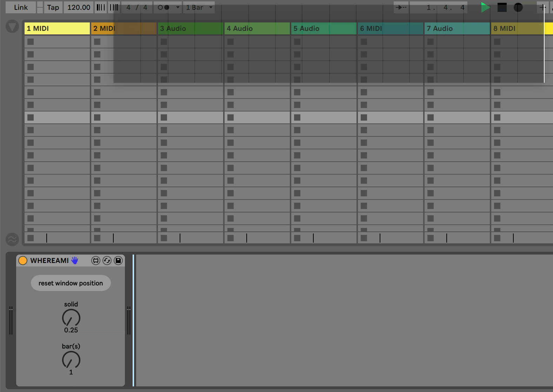Click first clip slot stop square in 1 MIDI
The height and width of the screenshot is (392, 553).
coord(31,42)
